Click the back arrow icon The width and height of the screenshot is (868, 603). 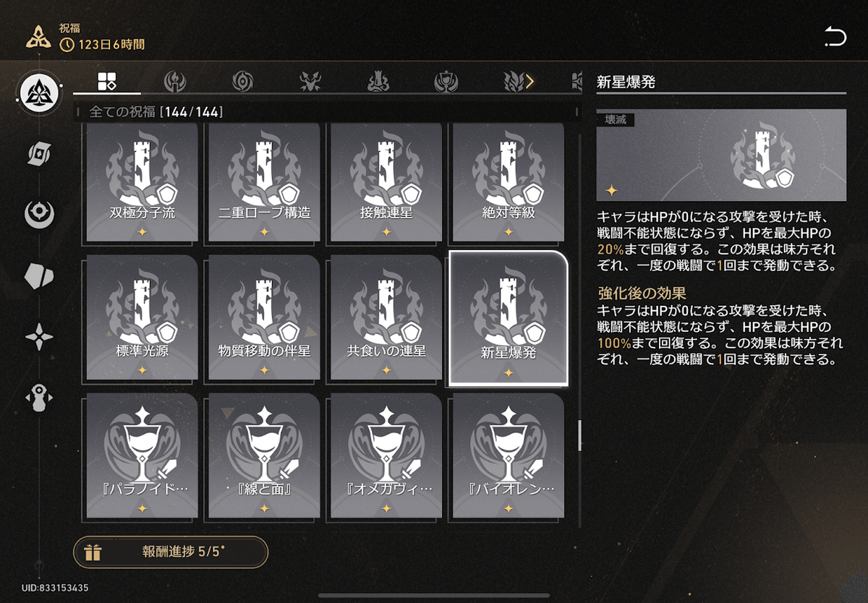(835, 36)
